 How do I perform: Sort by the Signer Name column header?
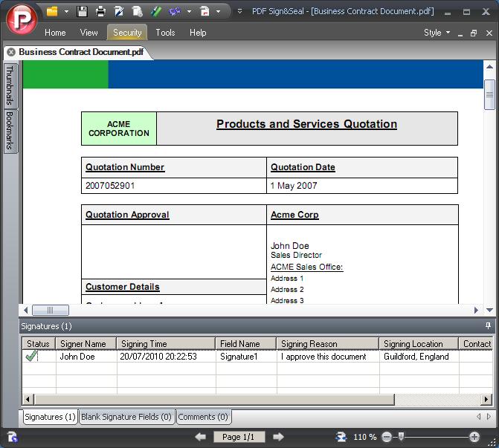click(86, 344)
